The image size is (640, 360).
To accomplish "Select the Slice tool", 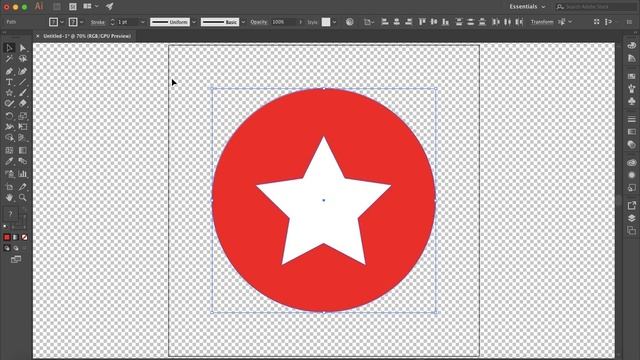I will point(23,187).
